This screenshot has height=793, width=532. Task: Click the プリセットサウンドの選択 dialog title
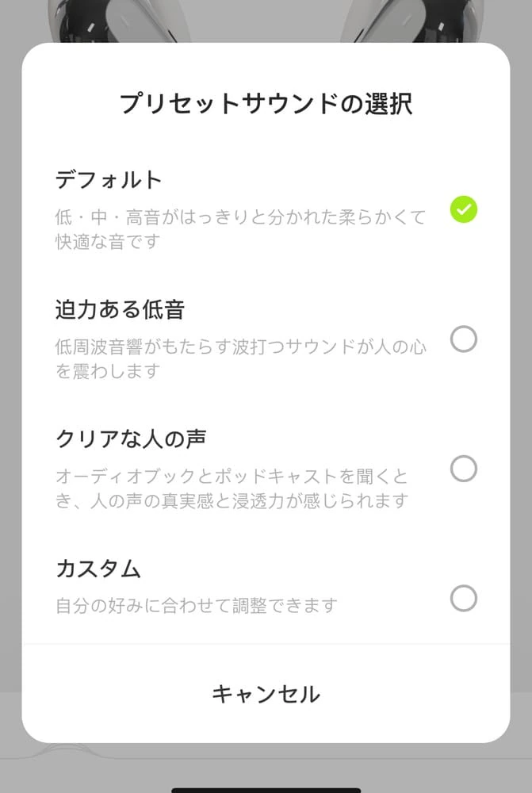266,104
